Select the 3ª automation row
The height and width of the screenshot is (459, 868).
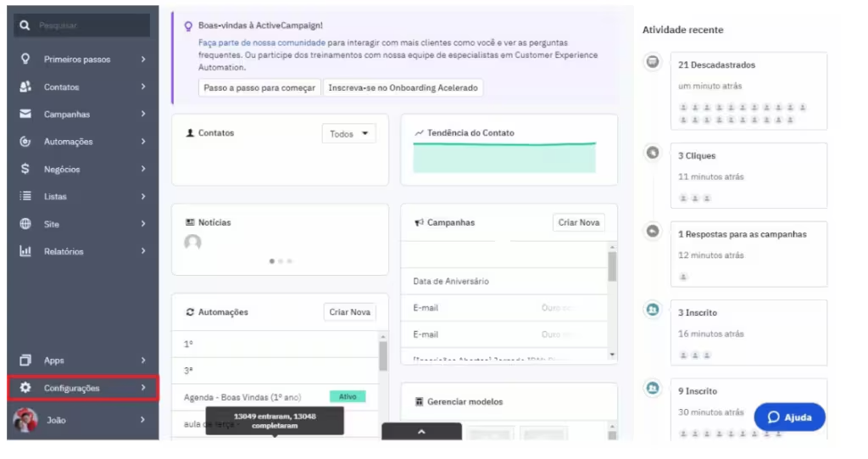point(275,370)
